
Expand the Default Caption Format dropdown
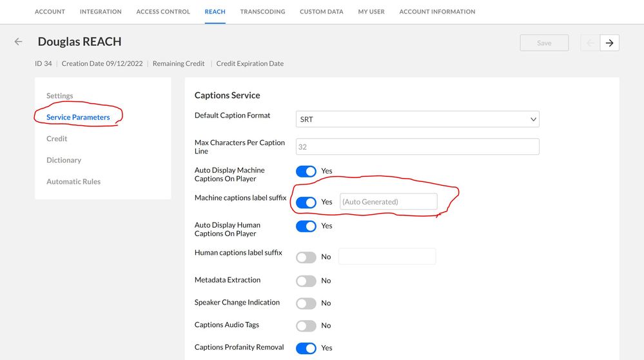417,119
